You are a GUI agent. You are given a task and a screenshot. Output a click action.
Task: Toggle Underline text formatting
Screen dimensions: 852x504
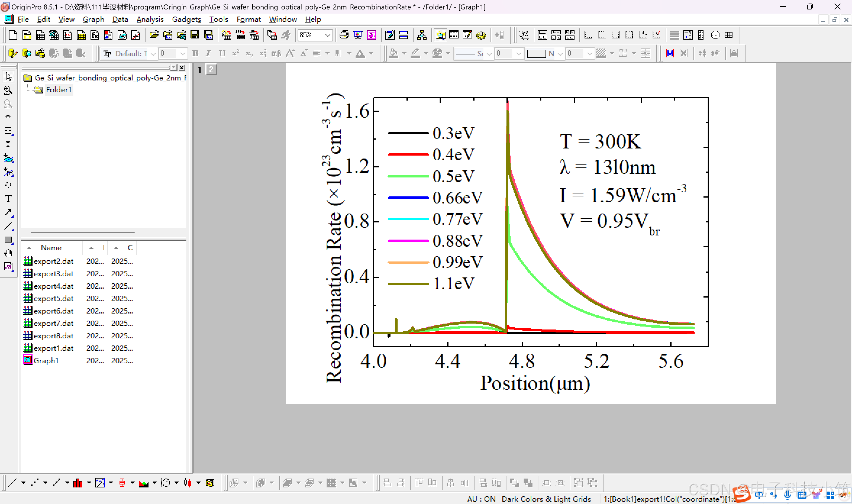coord(222,53)
